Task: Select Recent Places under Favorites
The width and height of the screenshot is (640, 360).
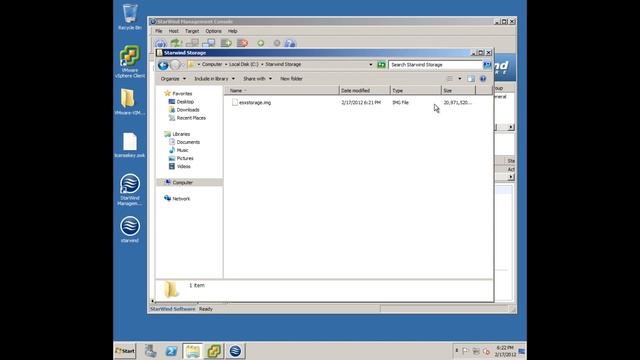Action: [x=187, y=118]
